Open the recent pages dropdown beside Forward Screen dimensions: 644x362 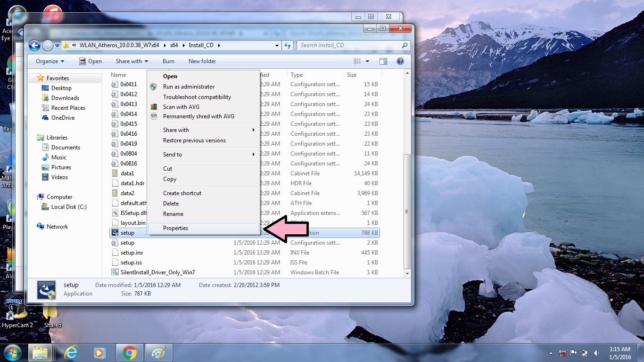[x=58, y=45]
